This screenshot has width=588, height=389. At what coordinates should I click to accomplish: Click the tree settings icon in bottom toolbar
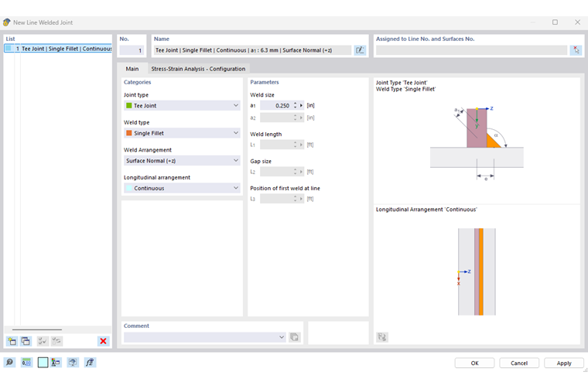click(x=56, y=363)
